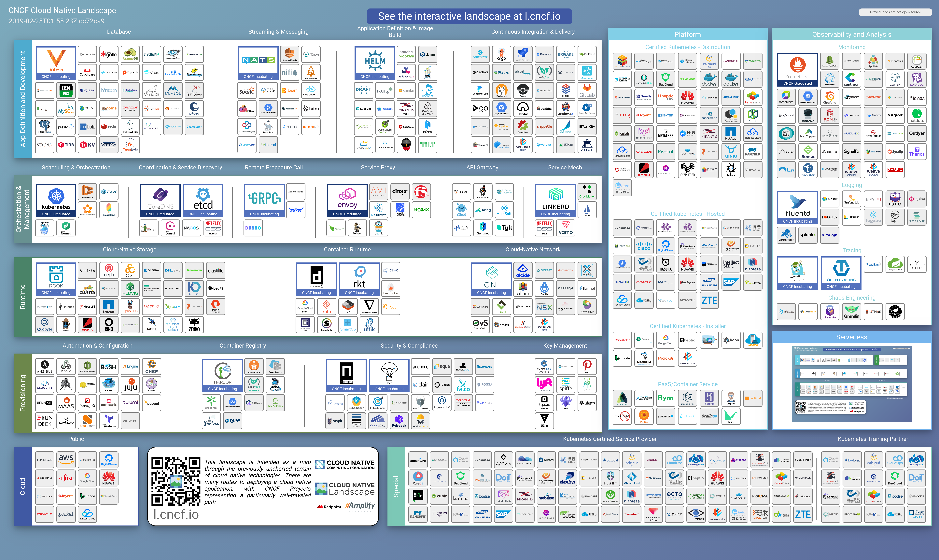Click the Fluentd logging card
Screen dimensions: 939x560
pyautogui.click(x=798, y=208)
